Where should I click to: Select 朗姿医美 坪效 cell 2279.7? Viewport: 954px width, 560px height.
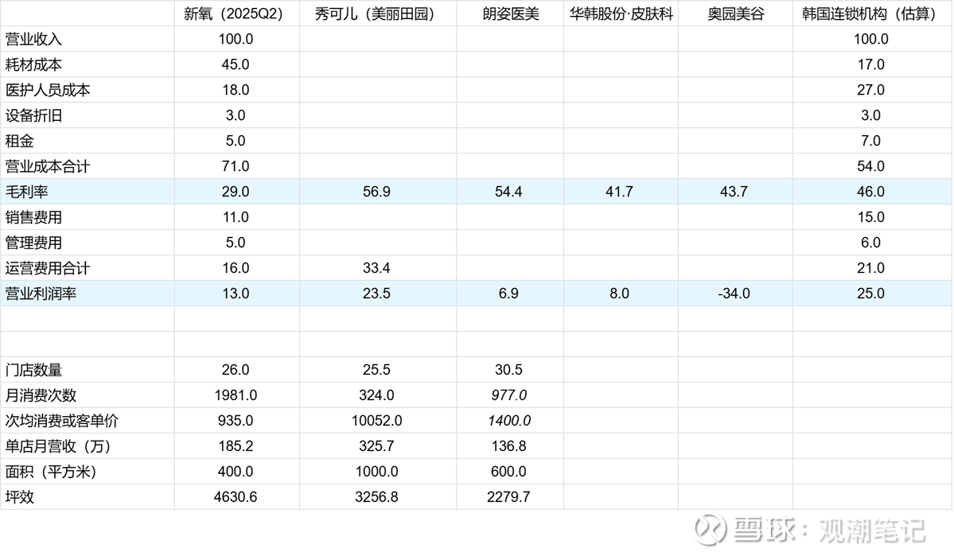pos(508,497)
